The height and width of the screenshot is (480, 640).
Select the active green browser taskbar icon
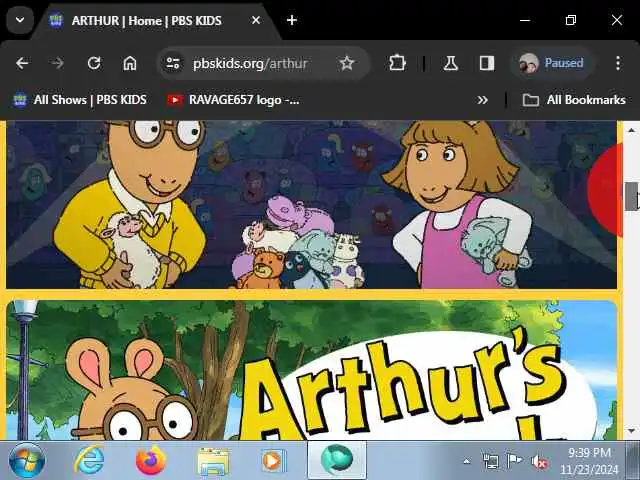(337, 460)
